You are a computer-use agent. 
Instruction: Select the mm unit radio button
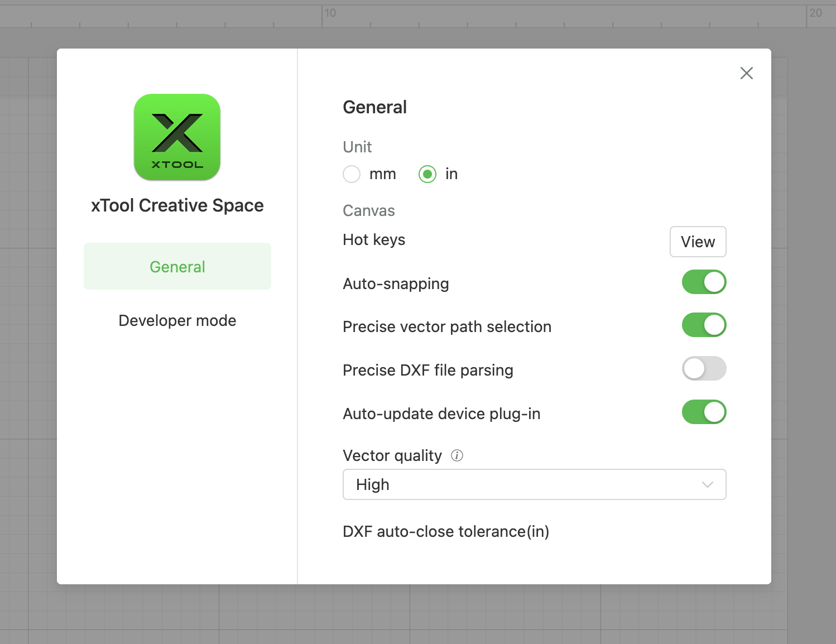[352, 174]
